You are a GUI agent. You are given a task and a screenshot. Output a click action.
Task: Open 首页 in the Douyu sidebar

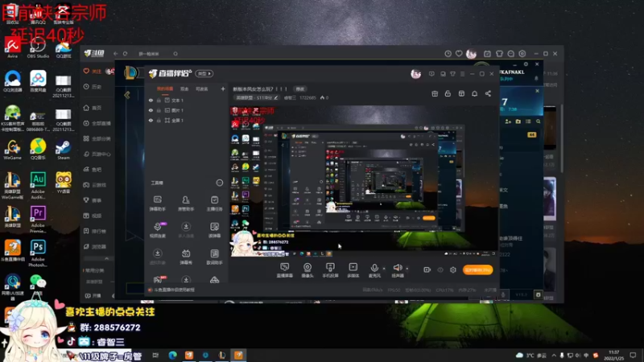point(93,108)
